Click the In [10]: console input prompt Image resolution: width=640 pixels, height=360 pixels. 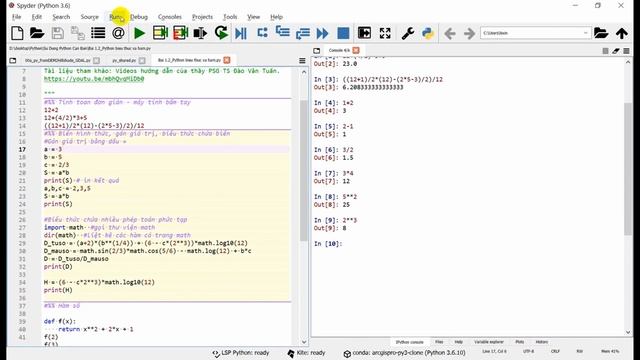[x=328, y=244]
